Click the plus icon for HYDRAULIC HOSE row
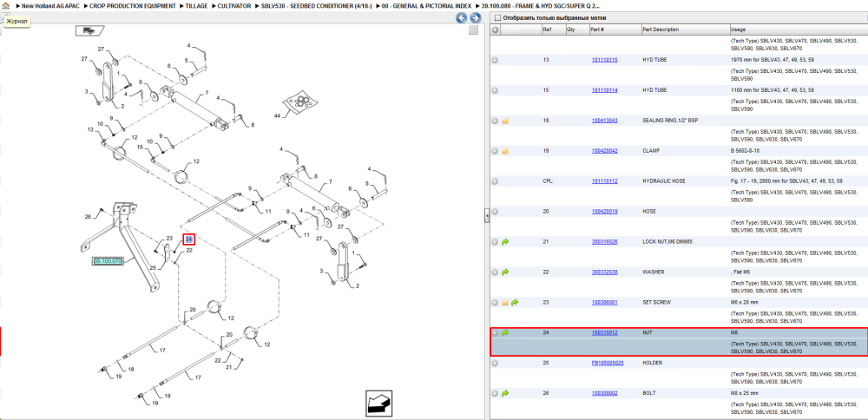Viewport: 868px width, 420px height. coord(495,181)
